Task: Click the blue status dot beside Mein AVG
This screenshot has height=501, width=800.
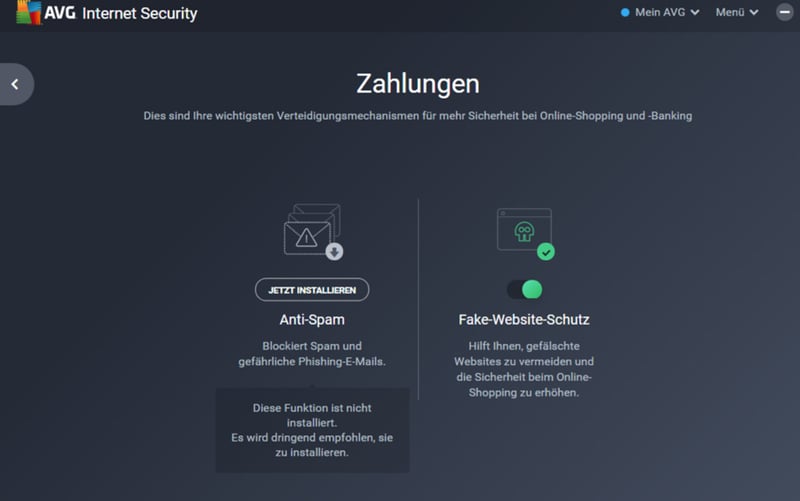Action: pos(625,12)
